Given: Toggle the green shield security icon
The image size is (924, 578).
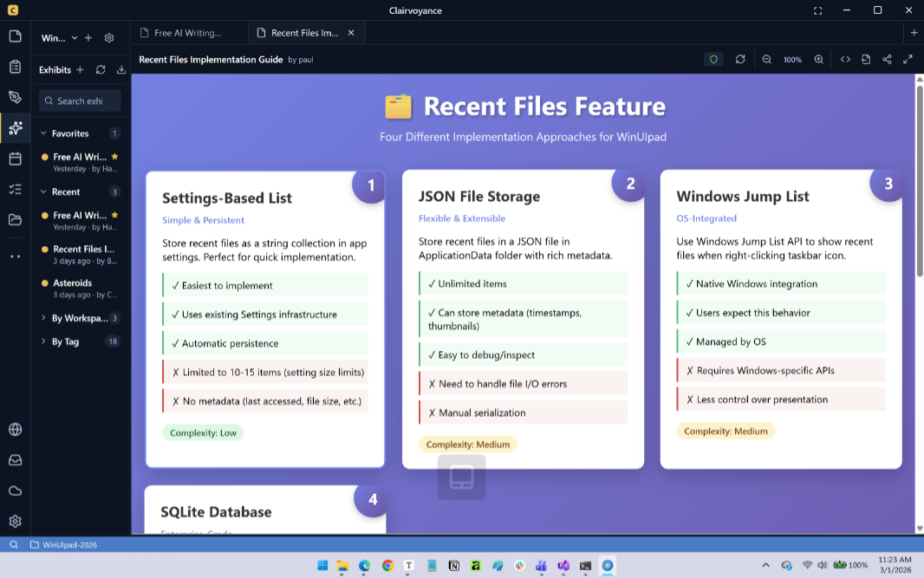Looking at the screenshot, I should tap(713, 60).
